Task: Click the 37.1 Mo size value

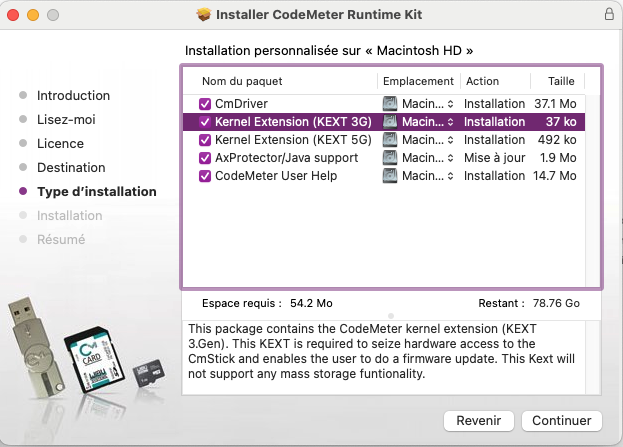Action: point(555,104)
